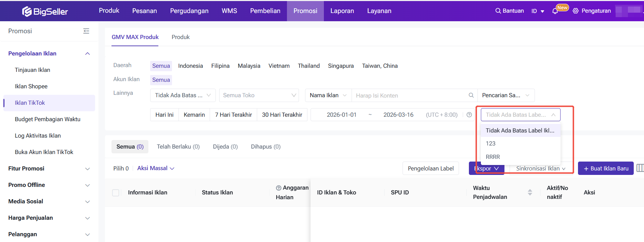The height and width of the screenshot is (242, 644).
Task: Open the notification bell icon
Action: pos(555,11)
